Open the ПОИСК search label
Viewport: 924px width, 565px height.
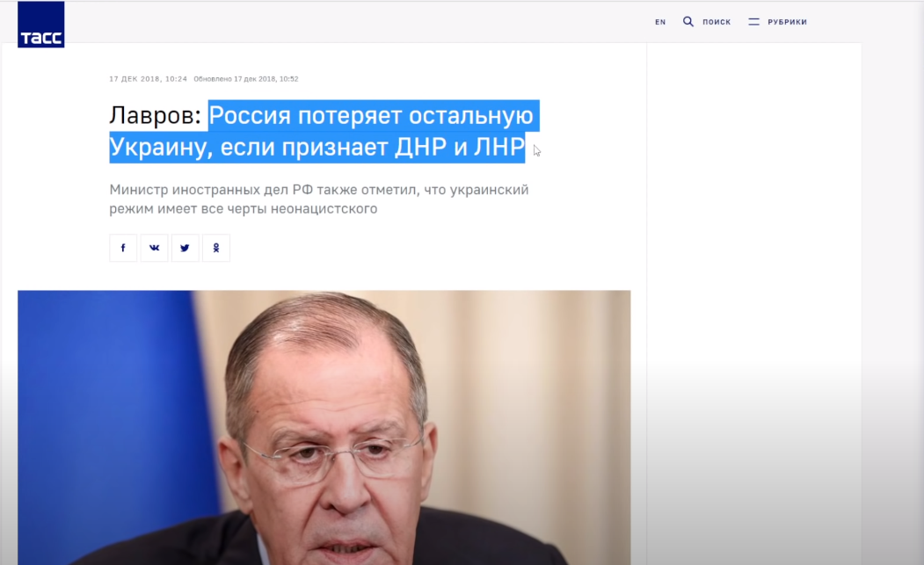(x=717, y=22)
